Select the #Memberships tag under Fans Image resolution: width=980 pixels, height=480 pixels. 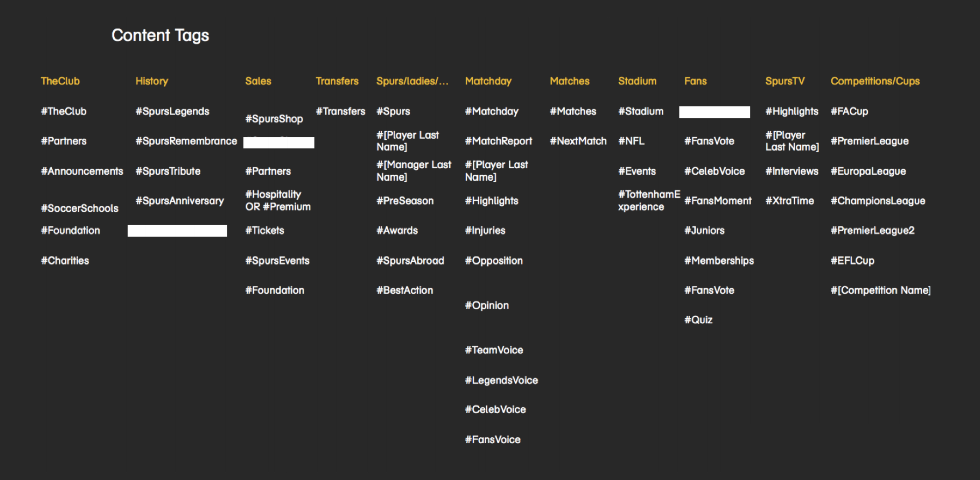pyautogui.click(x=719, y=261)
